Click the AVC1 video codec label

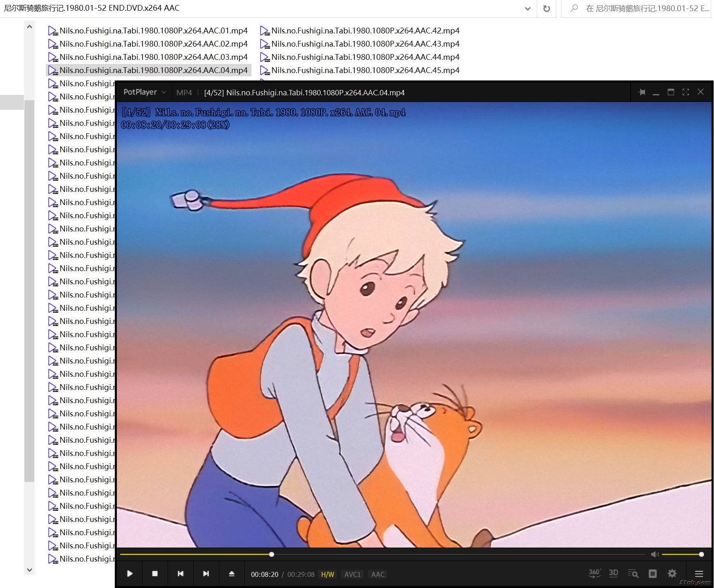[352, 574]
